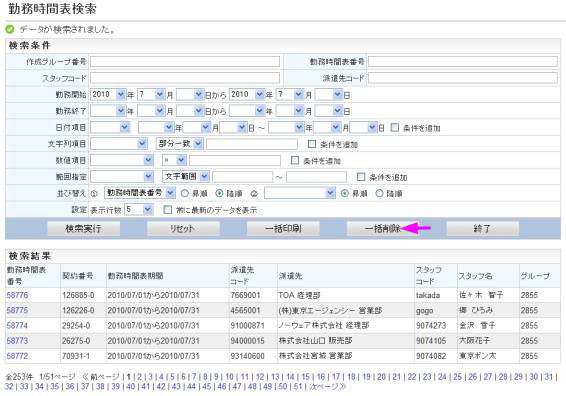The width and height of the screenshot is (566, 396).
Task: Focus the スタッフコード input field
Action: coord(185,78)
